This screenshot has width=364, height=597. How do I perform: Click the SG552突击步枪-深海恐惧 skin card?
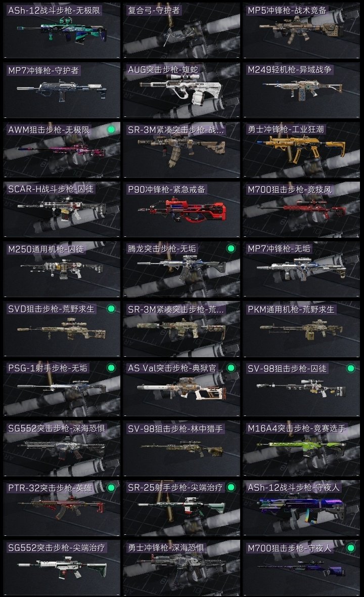62,448
